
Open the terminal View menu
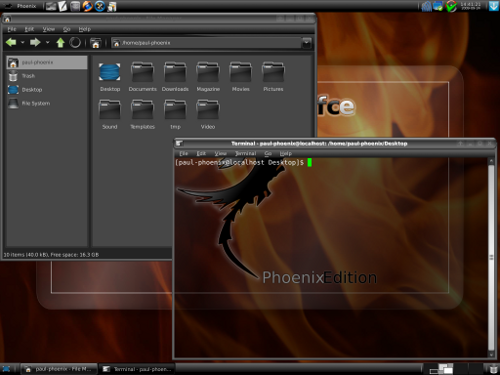[220, 153]
